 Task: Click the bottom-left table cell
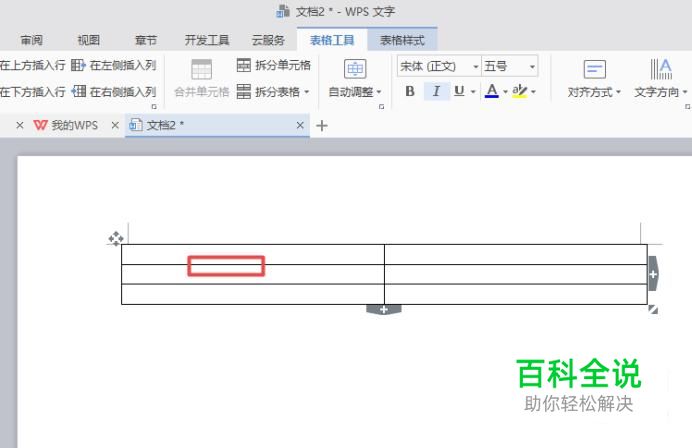253,294
